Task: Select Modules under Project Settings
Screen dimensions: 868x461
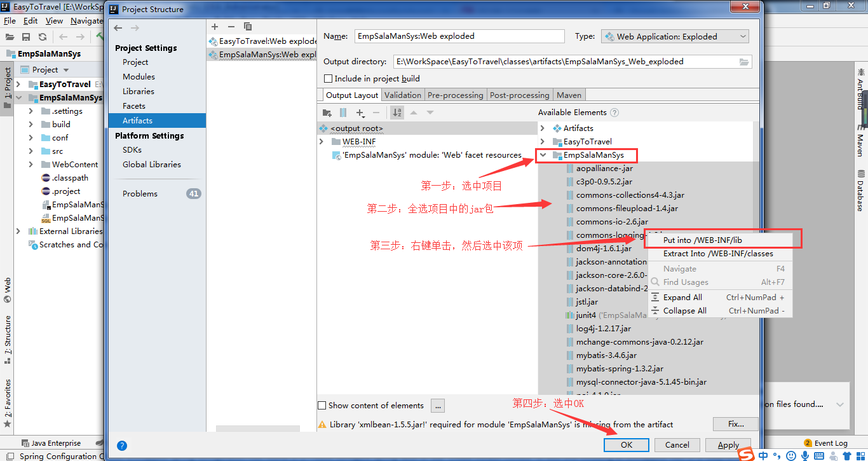Action: (139, 77)
